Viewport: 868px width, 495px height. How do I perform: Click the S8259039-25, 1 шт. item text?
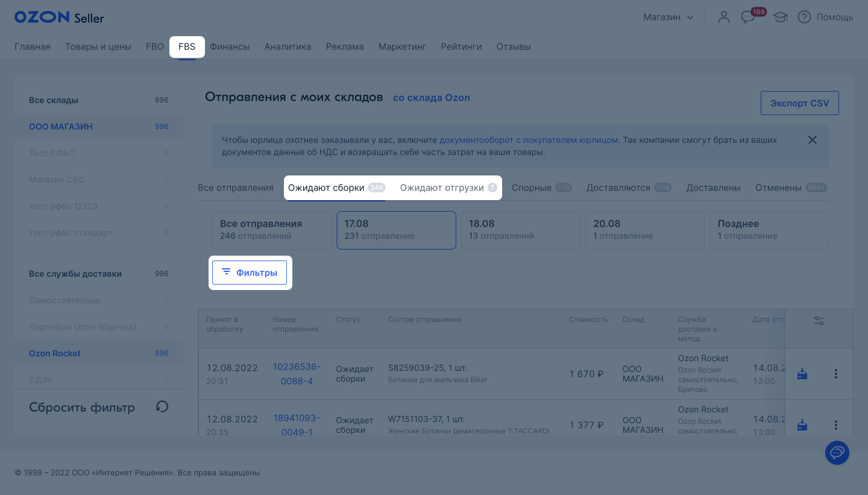coord(427,368)
